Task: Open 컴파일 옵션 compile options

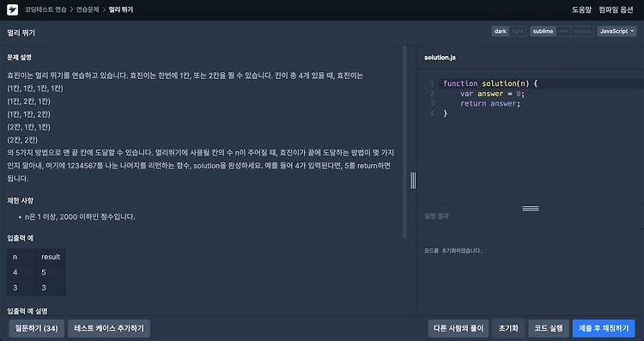Action: (x=616, y=9)
